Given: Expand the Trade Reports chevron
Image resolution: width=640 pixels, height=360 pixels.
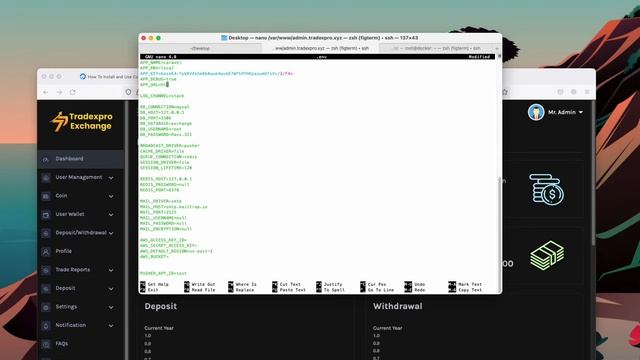Looking at the screenshot, I should pos(111,270).
